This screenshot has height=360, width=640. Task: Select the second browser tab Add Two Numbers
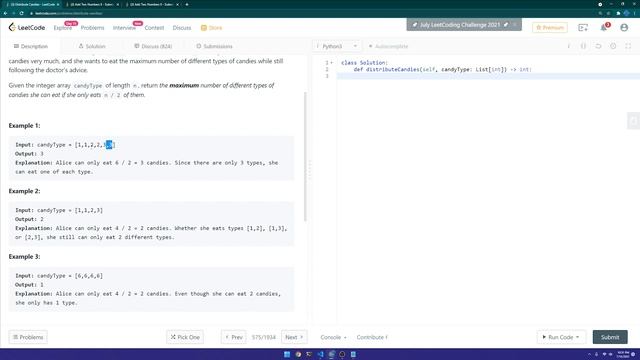pos(91,4)
